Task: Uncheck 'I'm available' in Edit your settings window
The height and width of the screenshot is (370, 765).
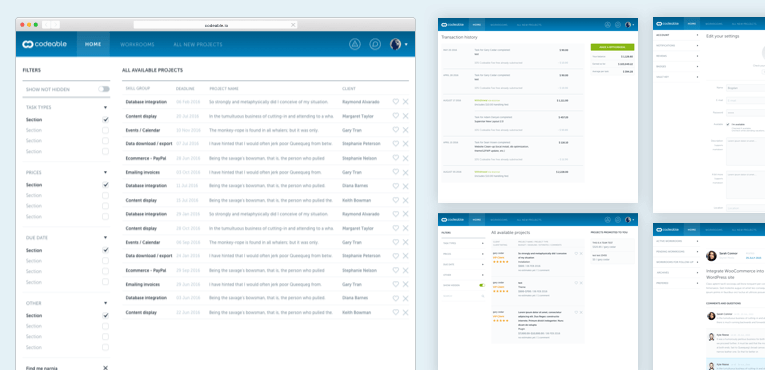Action: coord(728,124)
